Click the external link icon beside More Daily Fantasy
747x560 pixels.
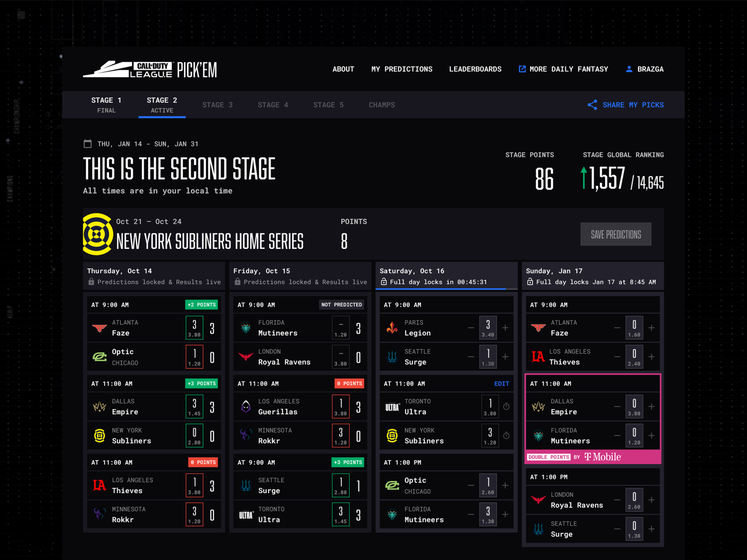click(x=522, y=69)
